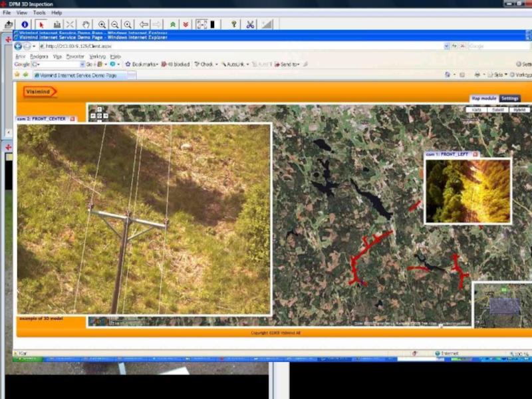The height and width of the screenshot is (399, 532).
Task: Open the View menu in DPM 3D Inspection
Action: click(x=22, y=13)
